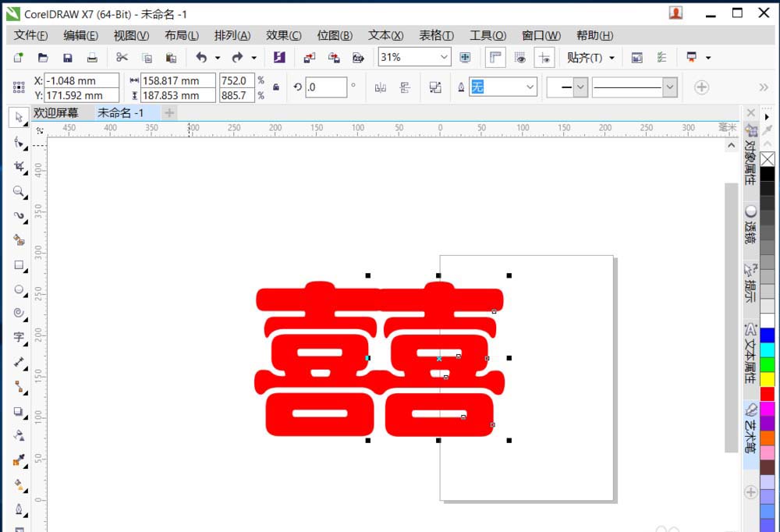780x532 pixels.
Task: Toggle the lock ratio padlock
Action: 276,87
